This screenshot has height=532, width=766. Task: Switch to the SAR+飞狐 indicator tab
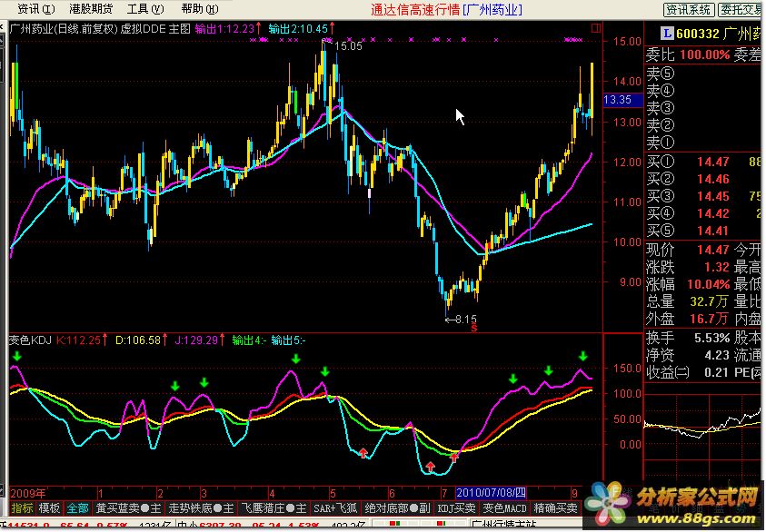(335, 508)
